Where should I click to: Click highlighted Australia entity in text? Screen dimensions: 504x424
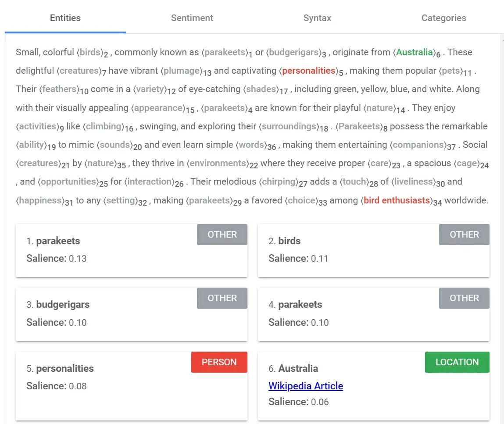tap(415, 52)
